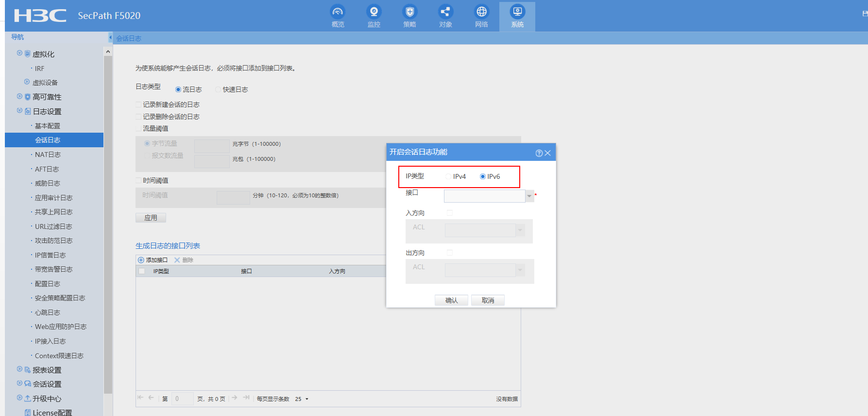Viewport: 868px width, 416px height.
Task: Open the 系统 system icon
Action: click(x=517, y=12)
